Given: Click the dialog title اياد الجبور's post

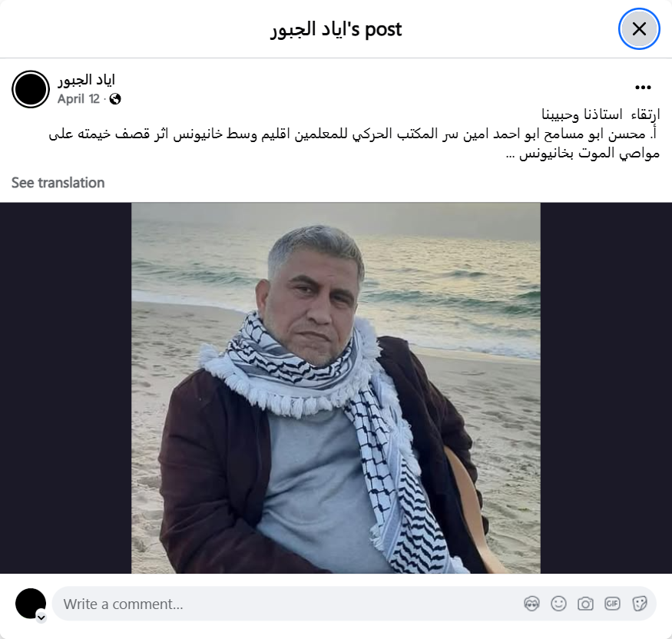Looking at the screenshot, I should tap(336, 29).
